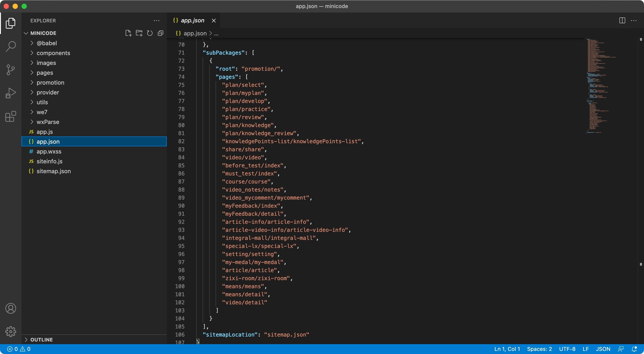Click the New File icon in explorer
The image size is (644, 354).
pos(128,33)
